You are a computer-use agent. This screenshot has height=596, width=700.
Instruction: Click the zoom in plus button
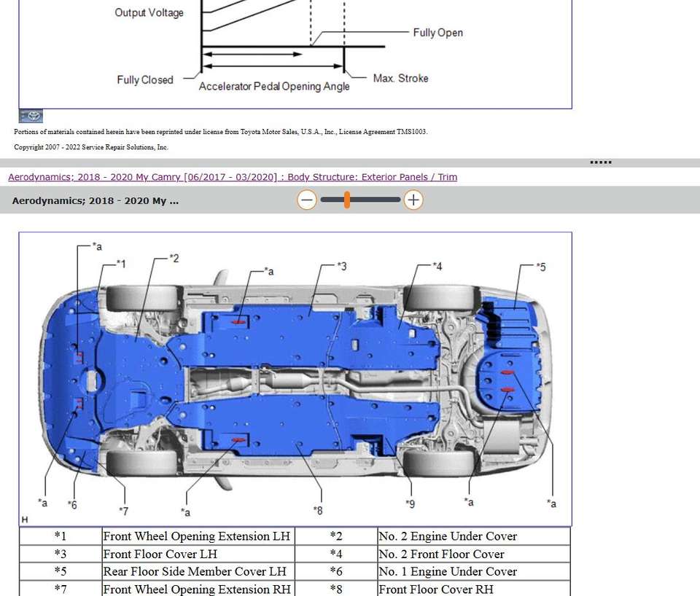tap(413, 200)
